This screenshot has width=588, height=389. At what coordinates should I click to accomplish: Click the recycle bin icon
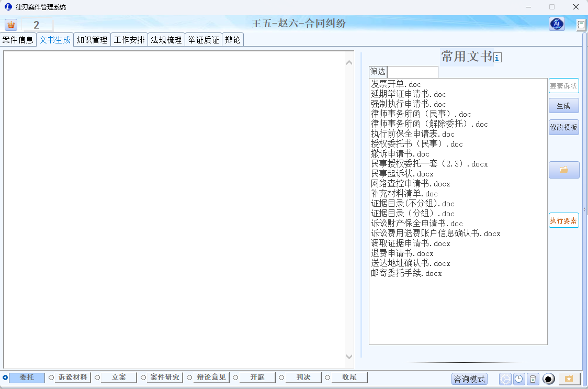532,379
